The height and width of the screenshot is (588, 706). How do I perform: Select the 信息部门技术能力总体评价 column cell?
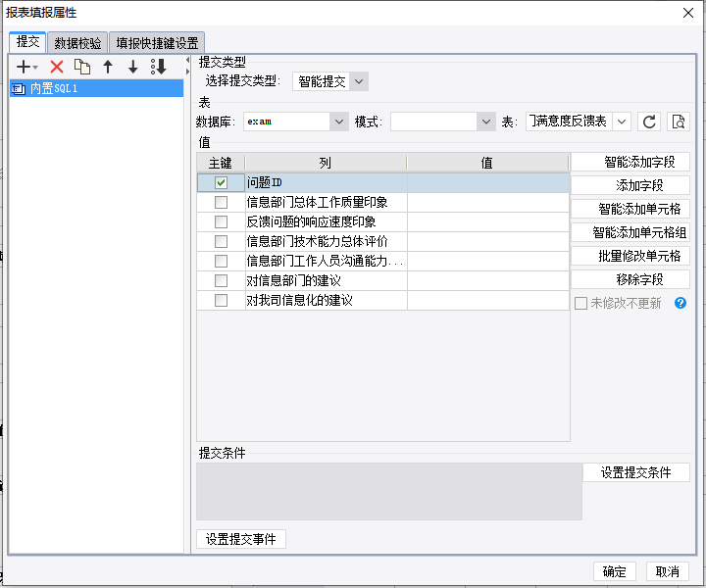point(326,242)
